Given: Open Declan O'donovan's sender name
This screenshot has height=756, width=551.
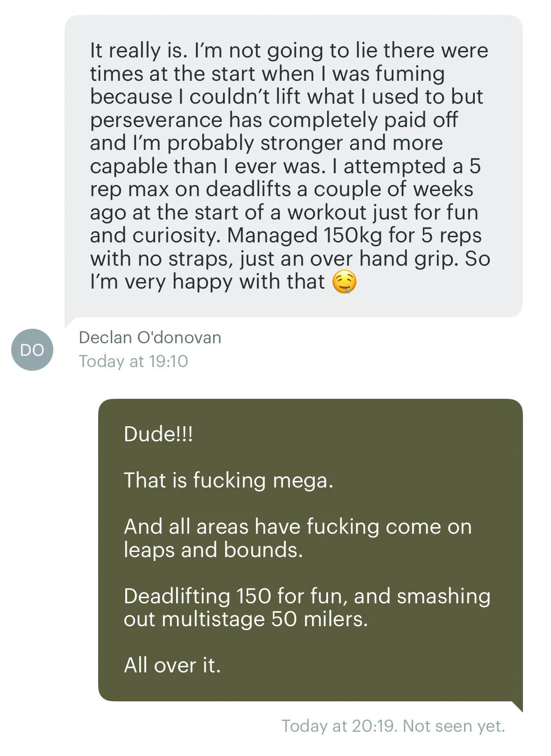Looking at the screenshot, I should pos(150,338).
